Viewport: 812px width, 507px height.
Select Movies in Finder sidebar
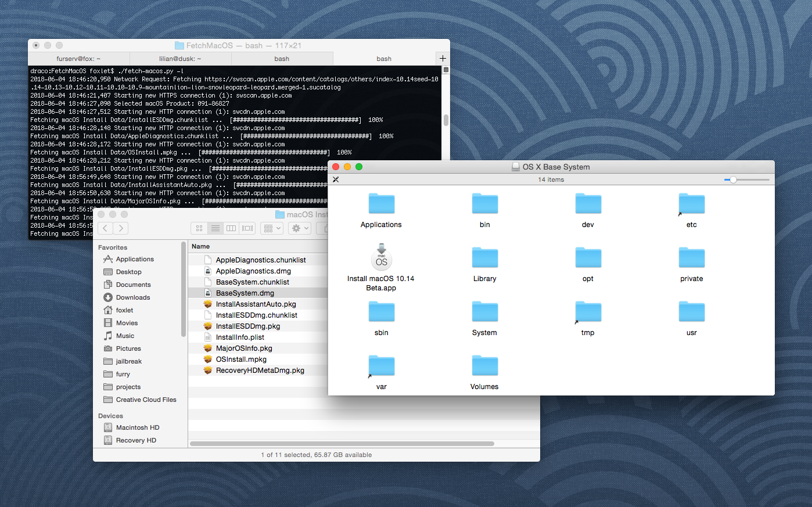[120, 323]
